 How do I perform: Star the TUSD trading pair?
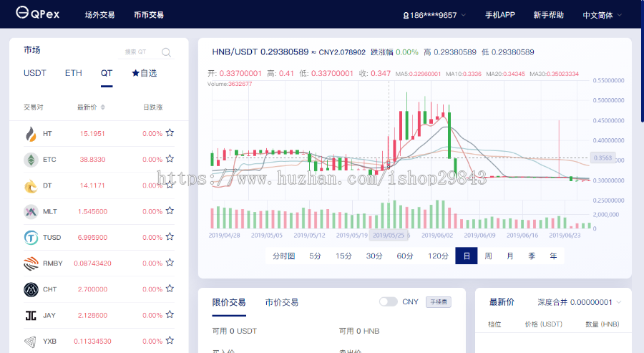coord(170,237)
